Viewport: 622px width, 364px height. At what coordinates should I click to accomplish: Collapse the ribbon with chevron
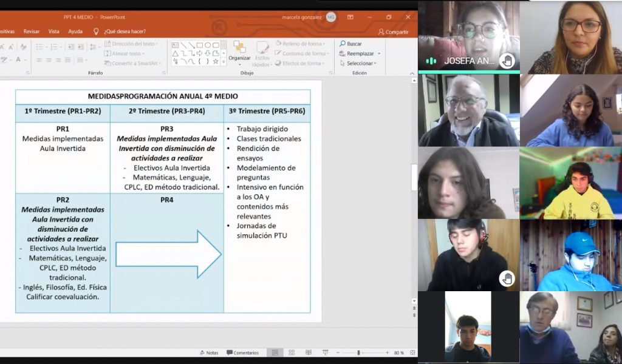point(411,73)
